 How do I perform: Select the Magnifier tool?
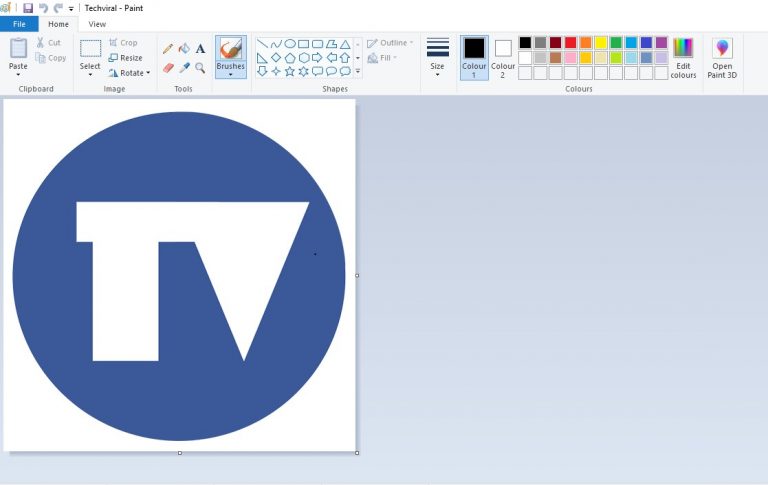pyautogui.click(x=200, y=68)
